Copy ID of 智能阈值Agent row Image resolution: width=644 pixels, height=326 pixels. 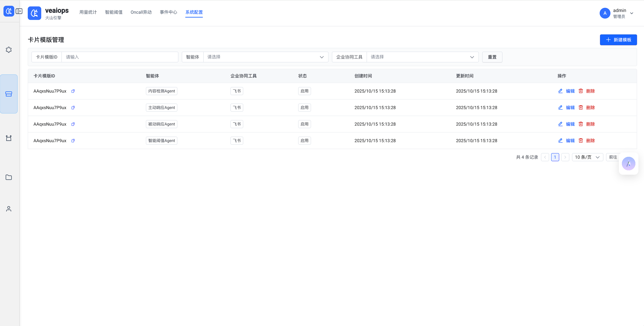[x=73, y=141]
